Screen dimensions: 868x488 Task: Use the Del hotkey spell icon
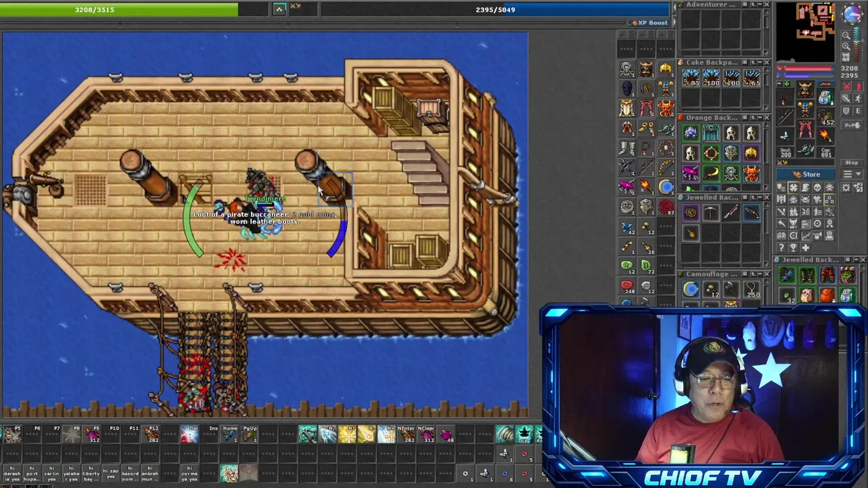click(189, 434)
